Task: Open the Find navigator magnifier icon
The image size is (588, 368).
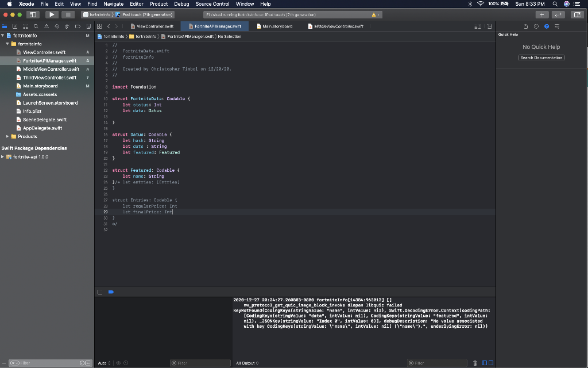Action: [36, 26]
